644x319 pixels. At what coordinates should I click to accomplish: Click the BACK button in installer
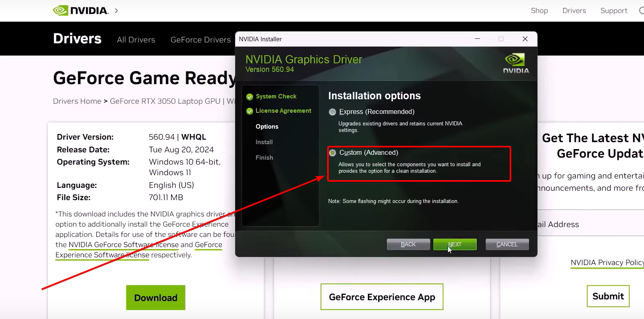[x=408, y=244]
